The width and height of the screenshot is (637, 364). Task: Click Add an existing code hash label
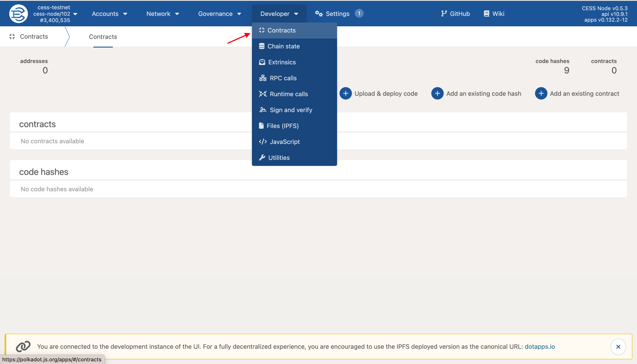(x=484, y=94)
